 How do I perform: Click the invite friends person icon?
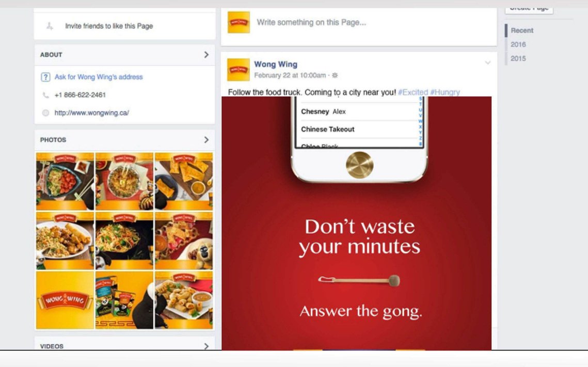click(50, 26)
